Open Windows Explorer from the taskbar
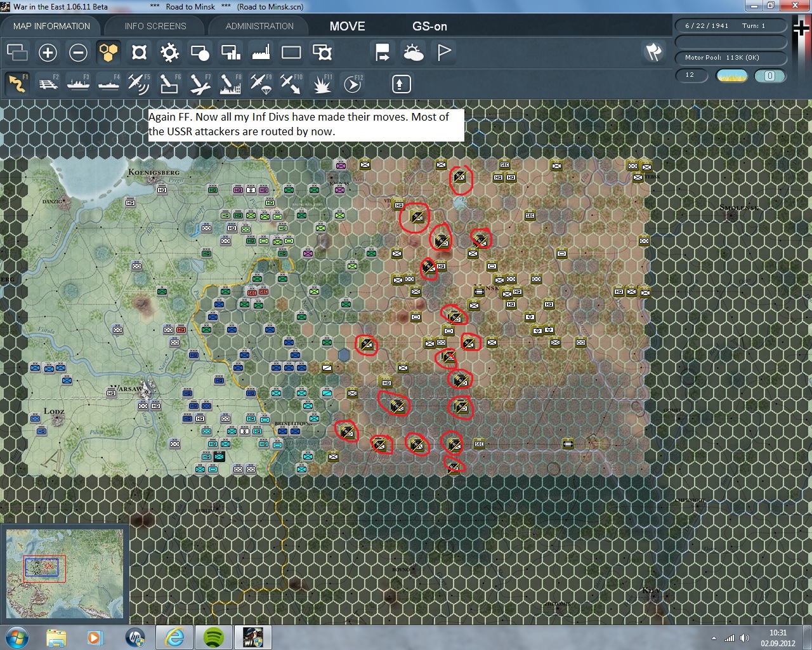 click(56, 637)
